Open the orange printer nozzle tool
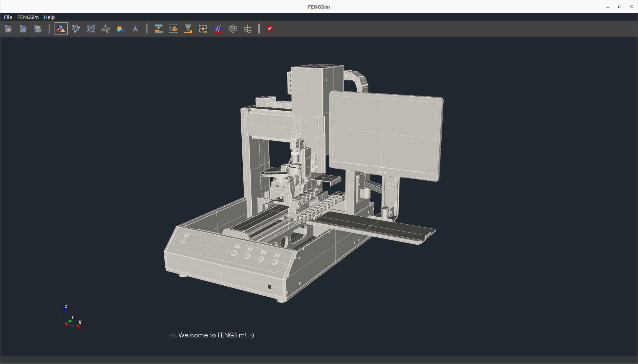Image resolution: width=638 pixels, height=364 pixels. click(x=188, y=29)
